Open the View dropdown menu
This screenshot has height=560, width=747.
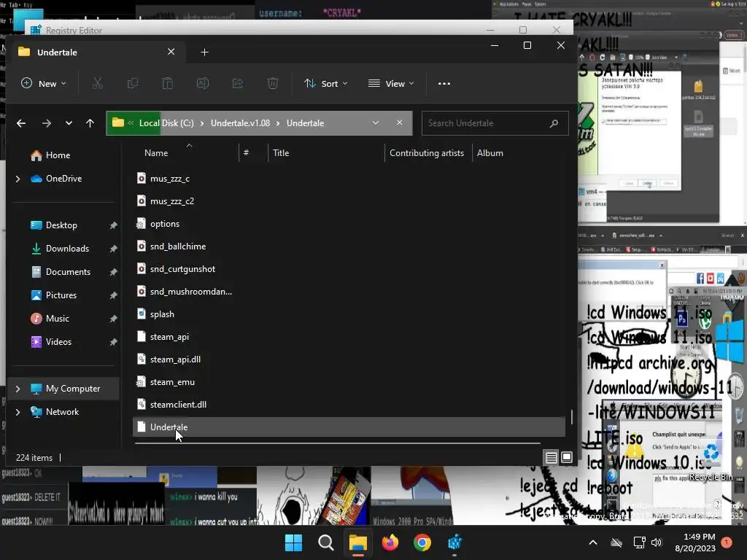coord(391,83)
